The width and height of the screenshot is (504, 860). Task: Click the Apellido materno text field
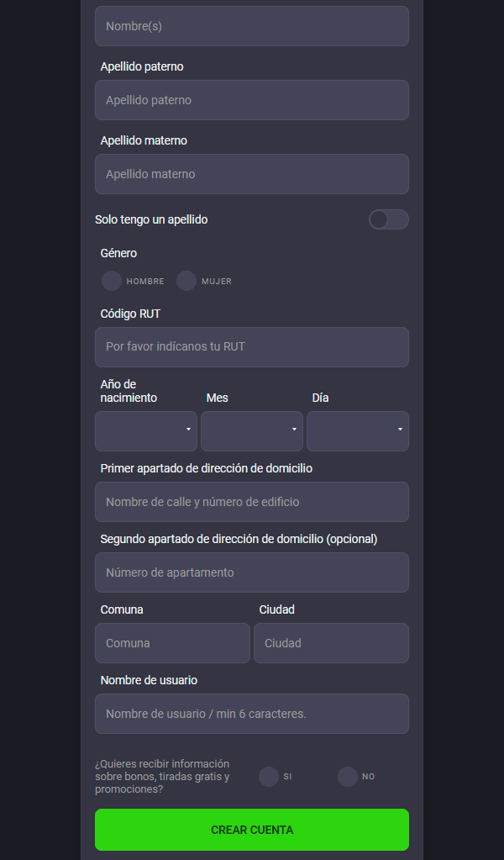click(x=252, y=174)
